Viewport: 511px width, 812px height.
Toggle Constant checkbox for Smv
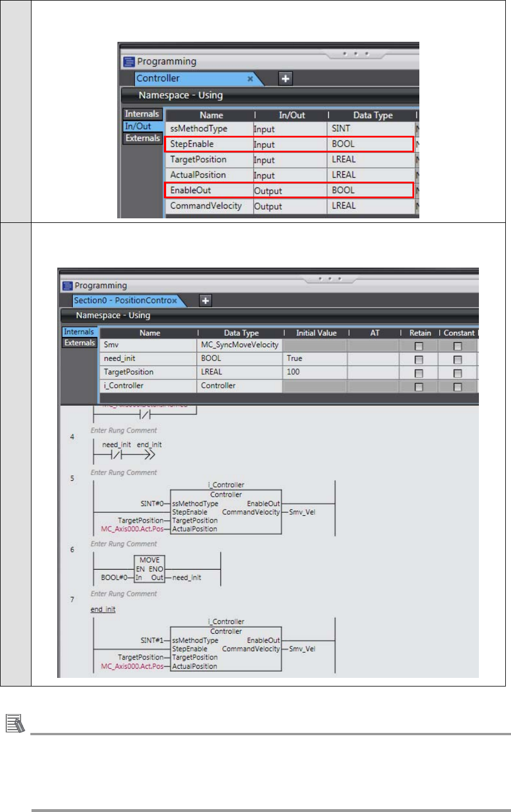(x=458, y=346)
